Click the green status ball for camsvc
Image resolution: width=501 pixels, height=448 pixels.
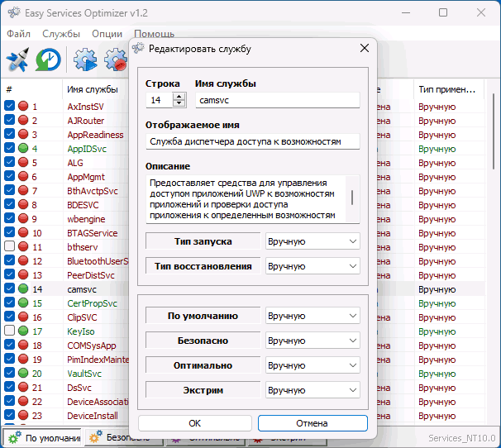23,288
